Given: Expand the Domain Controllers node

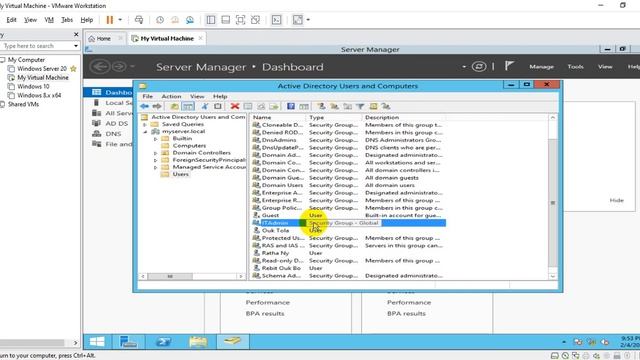Looking at the screenshot, I should pos(156,153).
